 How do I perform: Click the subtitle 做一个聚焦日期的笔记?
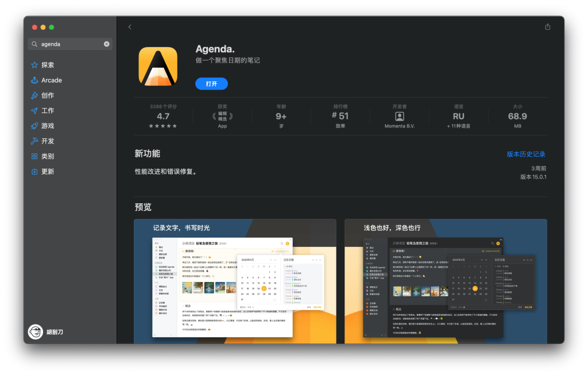(227, 60)
